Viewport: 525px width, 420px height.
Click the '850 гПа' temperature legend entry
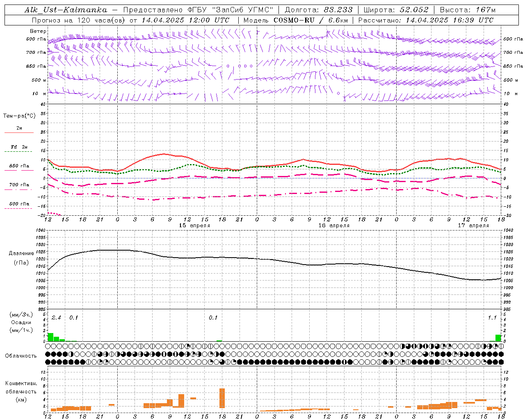19,166
